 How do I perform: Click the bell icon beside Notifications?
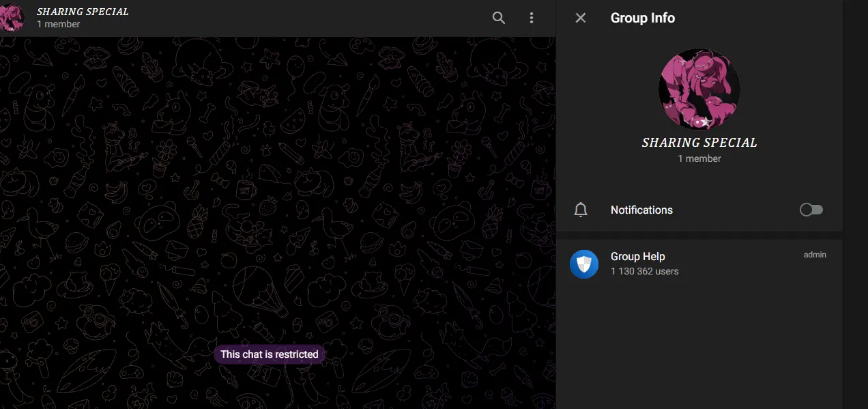point(581,210)
